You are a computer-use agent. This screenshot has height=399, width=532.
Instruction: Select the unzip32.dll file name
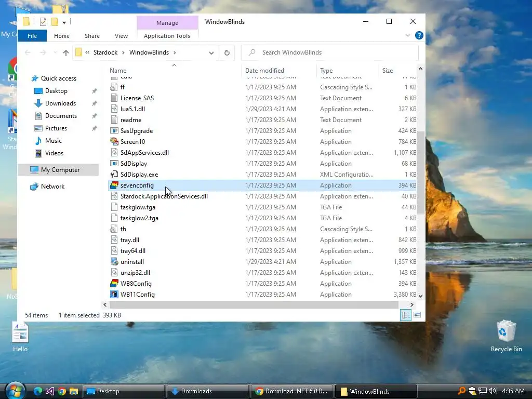[x=135, y=272]
